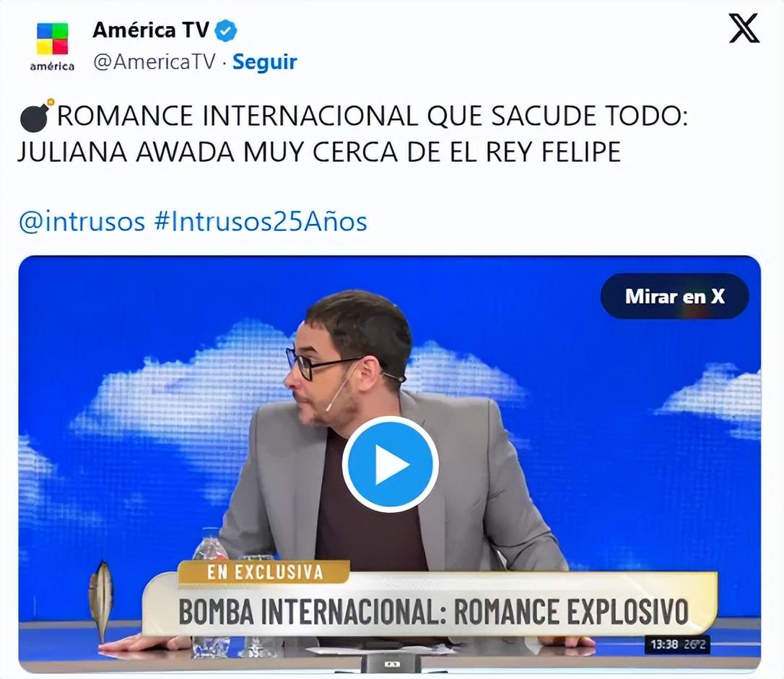The image size is (784, 679).
Task: Open the América TV display name
Action: [x=150, y=30]
